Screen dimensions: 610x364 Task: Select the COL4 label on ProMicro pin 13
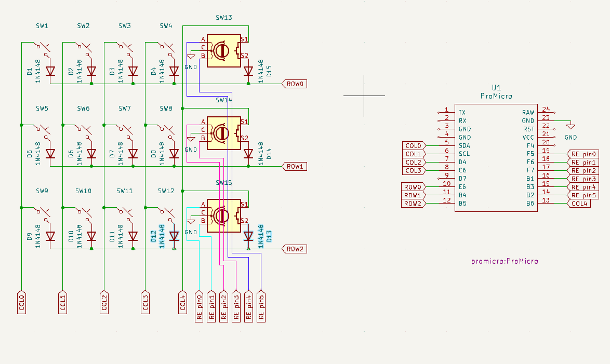[579, 204]
